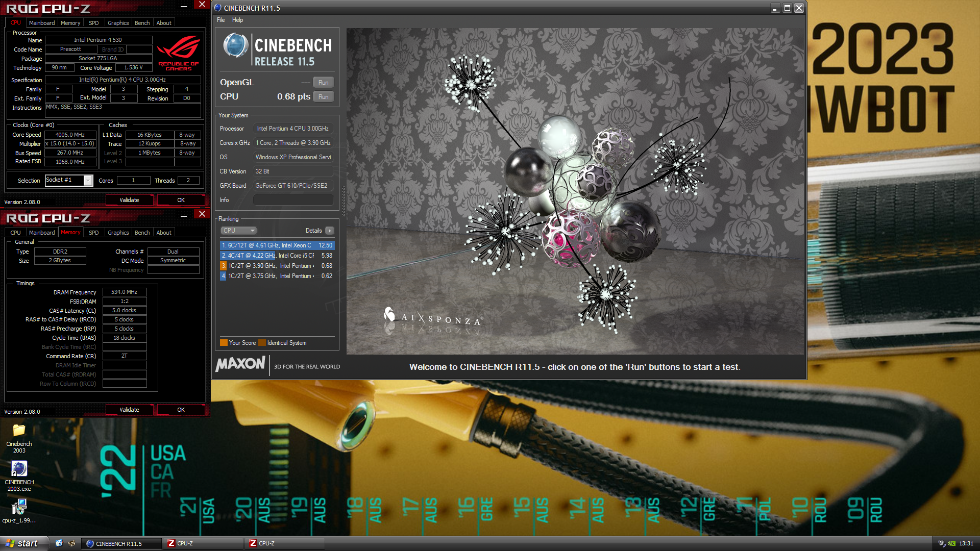This screenshot has width=980, height=551.
Task: Select ranking row 1C/2T @ 3.75 GHz 0.62
Action: tap(277, 276)
